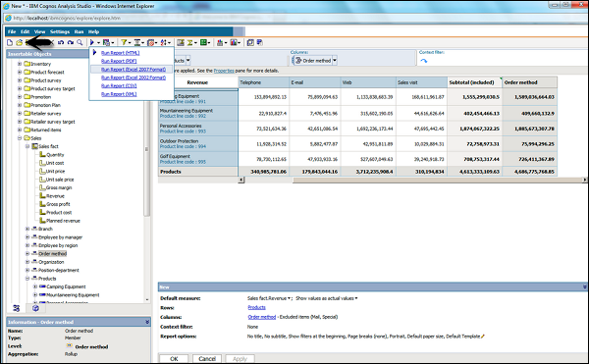Viewport: 589px width, 364px height.
Task: Click the OK button
Action: (x=174, y=359)
